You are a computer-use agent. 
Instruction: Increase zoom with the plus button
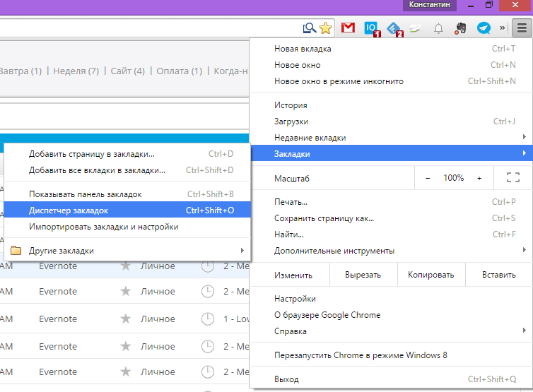click(x=479, y=178)
